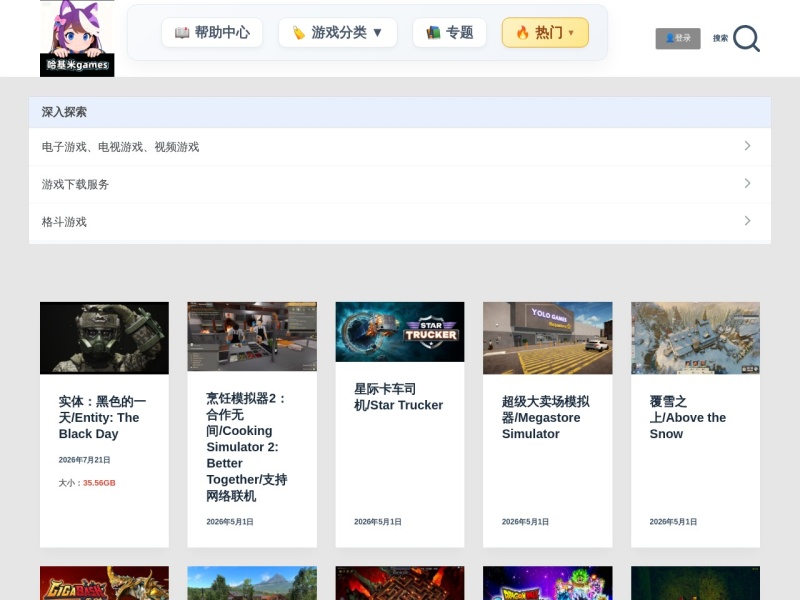This screenshot has height=600, width=800.
Task: Click the books icon beside 专题
Action: [433, 33]
